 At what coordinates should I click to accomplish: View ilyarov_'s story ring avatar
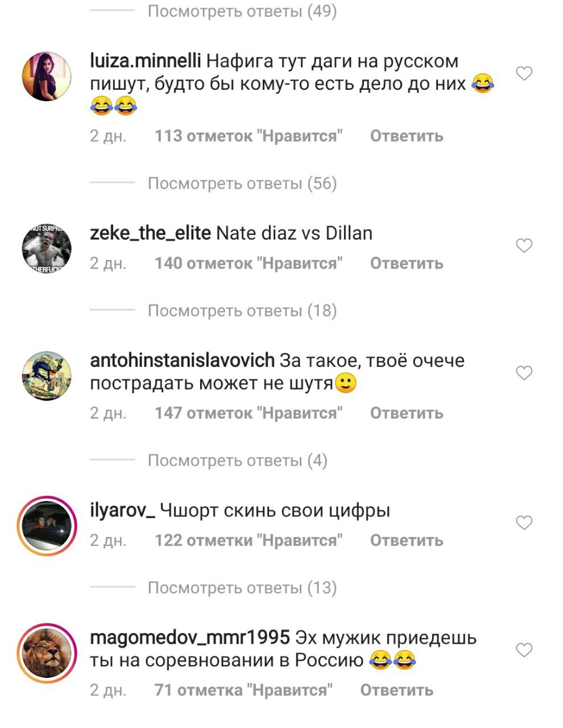(x=47, y=526)
